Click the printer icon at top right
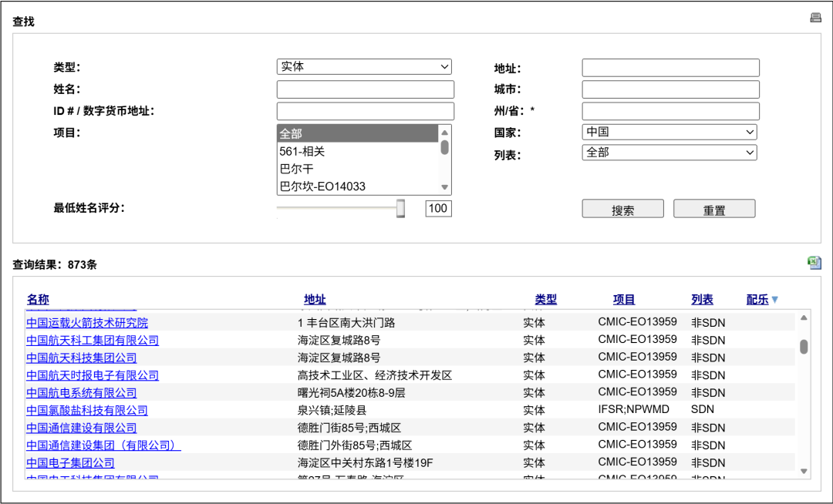Image resolution: width=833 pixels, height=504 pixels. pyautogui.click(x=815, y=18)
